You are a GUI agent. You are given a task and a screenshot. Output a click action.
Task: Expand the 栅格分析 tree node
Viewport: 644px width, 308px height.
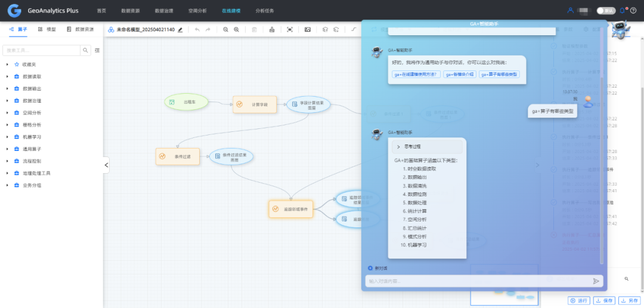tap(7, 125)
